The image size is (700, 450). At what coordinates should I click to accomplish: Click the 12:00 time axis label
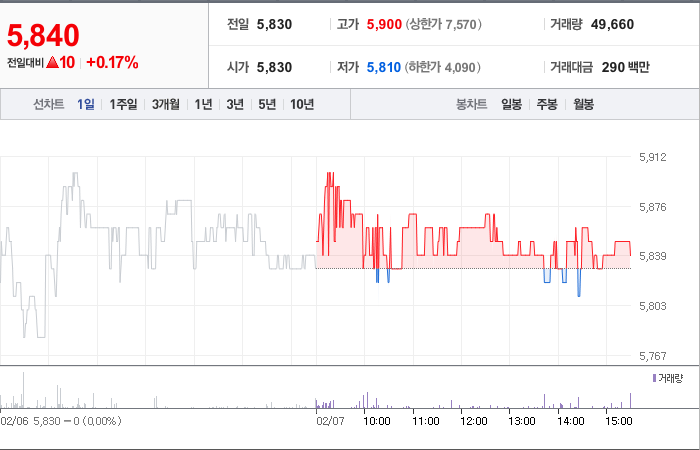474,421
